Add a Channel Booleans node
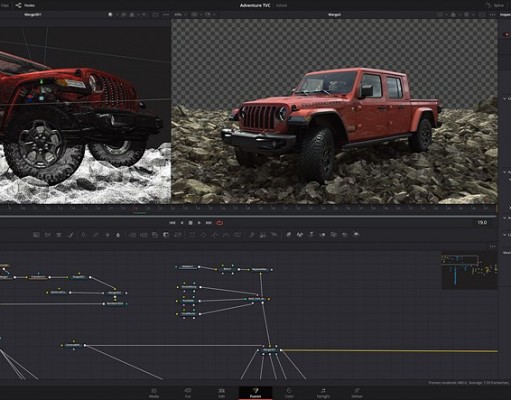The image size is (511, 400). (x=144, y=235)
